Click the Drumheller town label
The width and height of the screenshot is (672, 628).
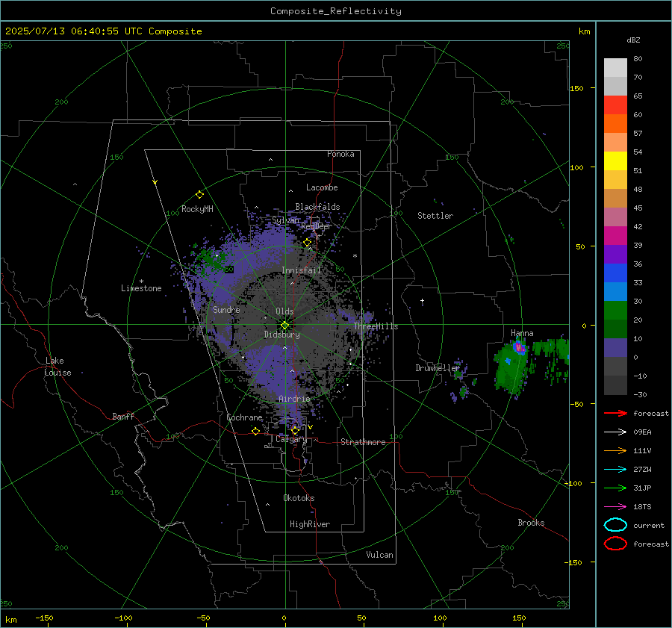click(438, 368)
